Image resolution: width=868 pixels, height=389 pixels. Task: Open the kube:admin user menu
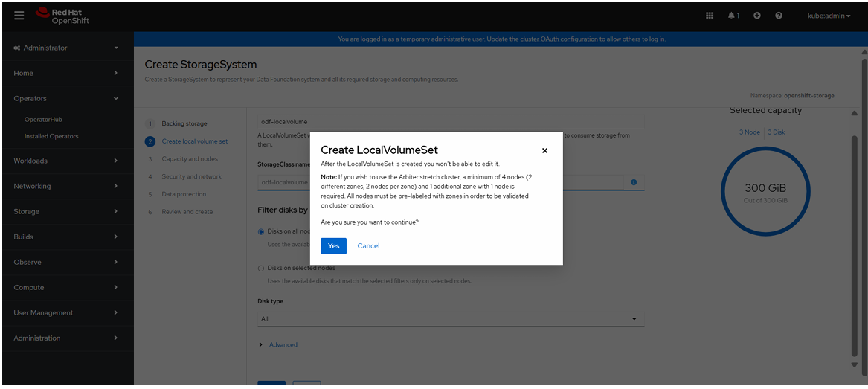829,16
